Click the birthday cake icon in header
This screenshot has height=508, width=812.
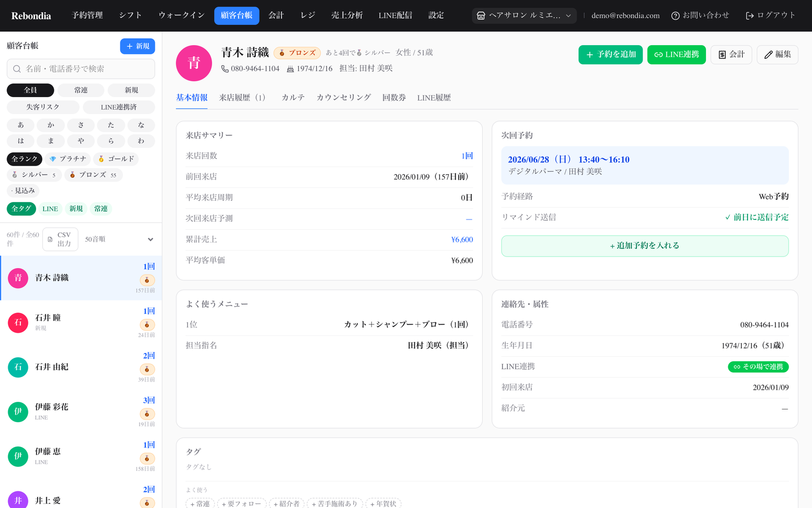click(290, 69)
